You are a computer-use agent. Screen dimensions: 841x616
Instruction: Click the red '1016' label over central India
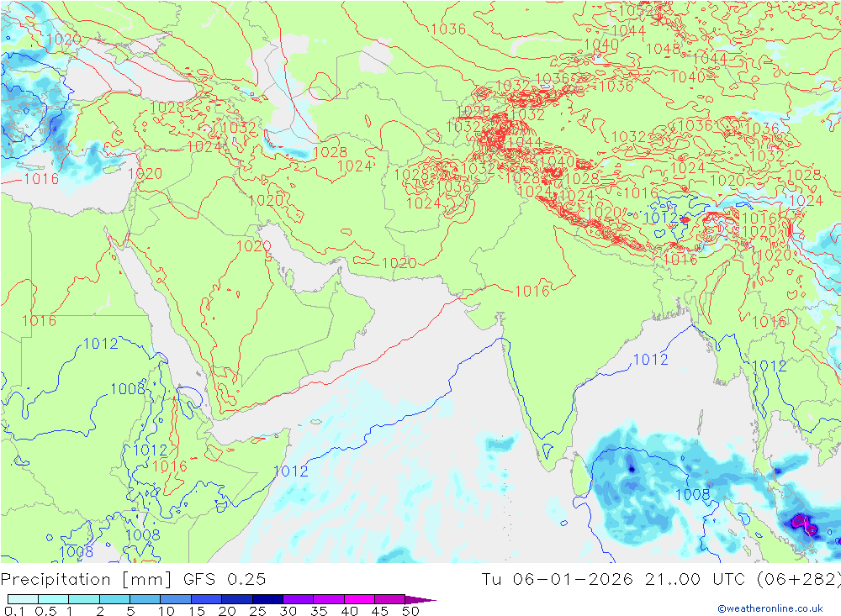[532, 291]
